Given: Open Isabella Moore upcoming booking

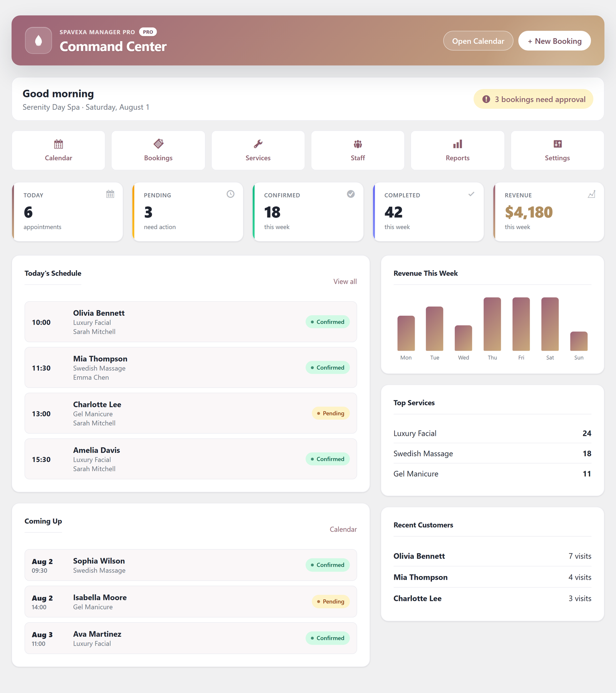Looking at the screenshot, I should [x=191, y=602].
